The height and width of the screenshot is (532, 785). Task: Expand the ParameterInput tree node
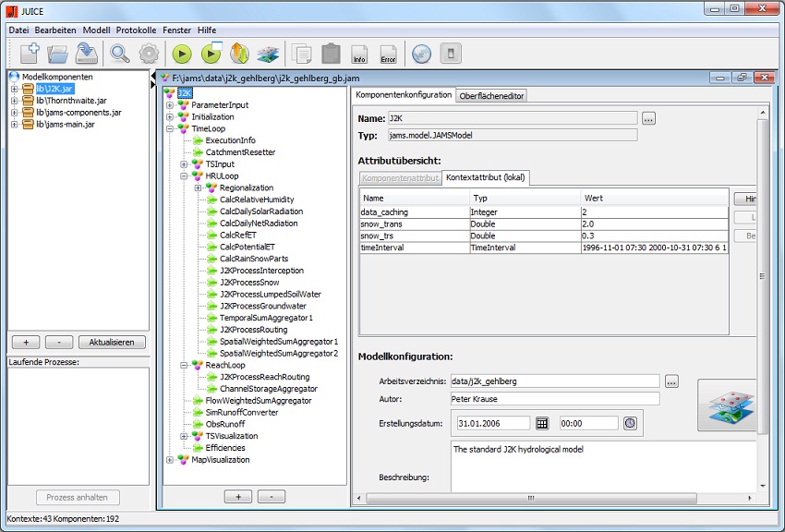coord(170,105)
